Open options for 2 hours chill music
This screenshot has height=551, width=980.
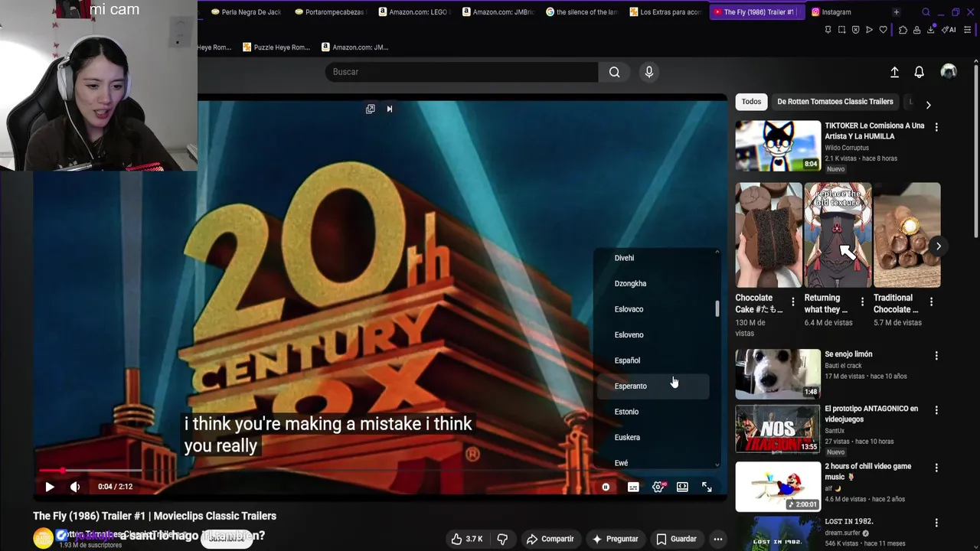[936, 468]
